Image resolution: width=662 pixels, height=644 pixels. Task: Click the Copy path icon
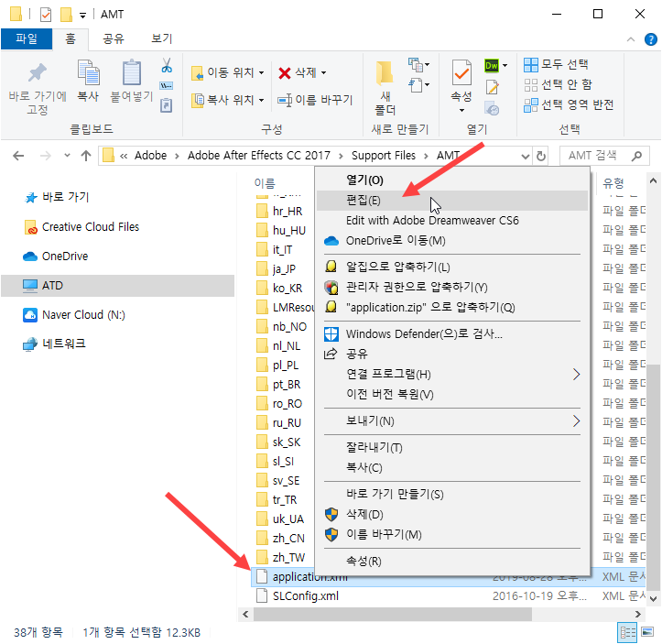167,86
